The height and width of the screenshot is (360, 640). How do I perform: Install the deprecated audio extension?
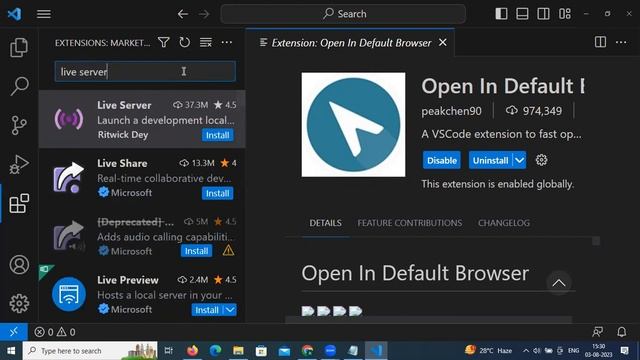pyautogui.click(x=196, y=251)
